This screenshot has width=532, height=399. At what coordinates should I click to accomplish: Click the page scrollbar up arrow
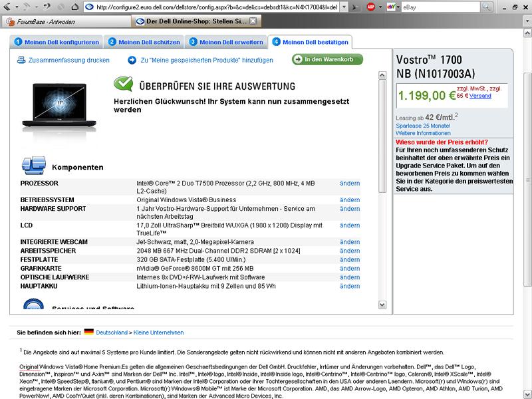(x=527, y=33)
